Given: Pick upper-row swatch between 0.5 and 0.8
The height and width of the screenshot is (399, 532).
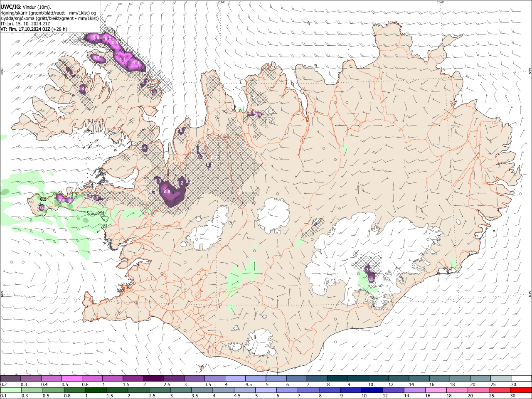Looking at the screenshot, I should tap(71, 378).
